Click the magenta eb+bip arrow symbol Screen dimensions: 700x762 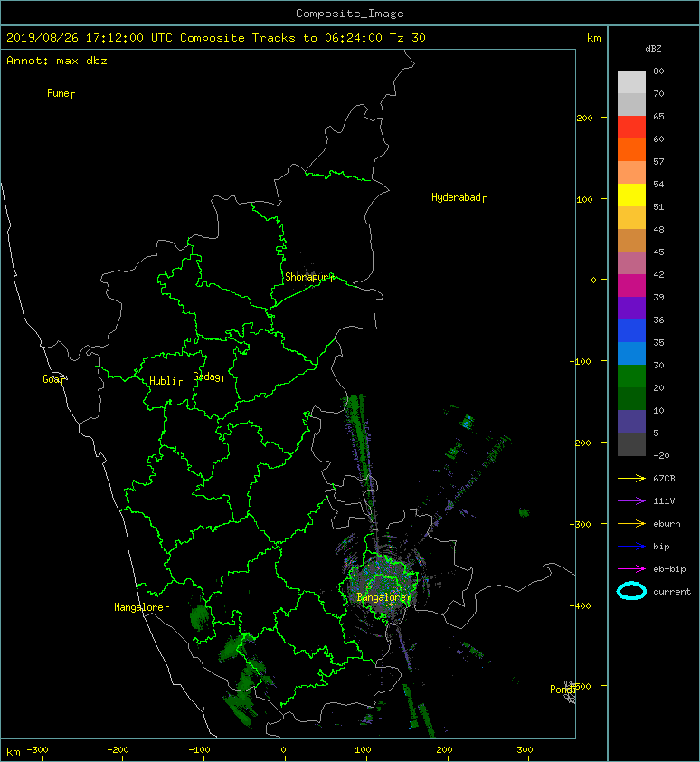631,569
